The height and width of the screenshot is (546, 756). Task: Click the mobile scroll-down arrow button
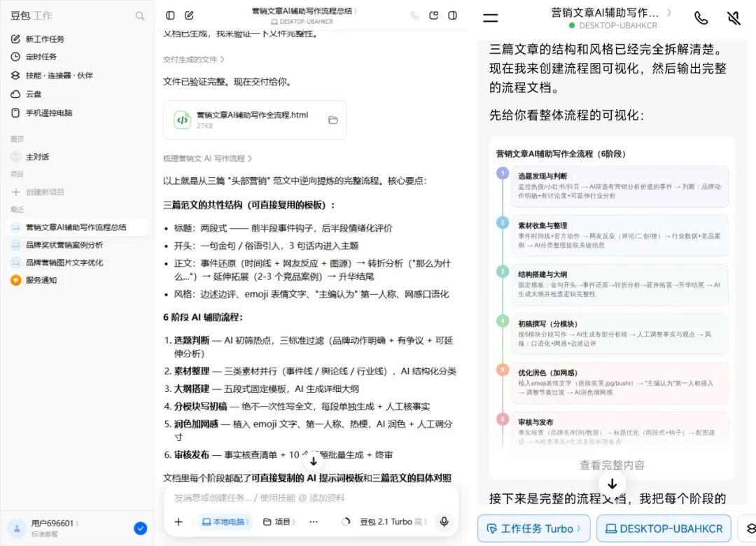pos(612,484)
